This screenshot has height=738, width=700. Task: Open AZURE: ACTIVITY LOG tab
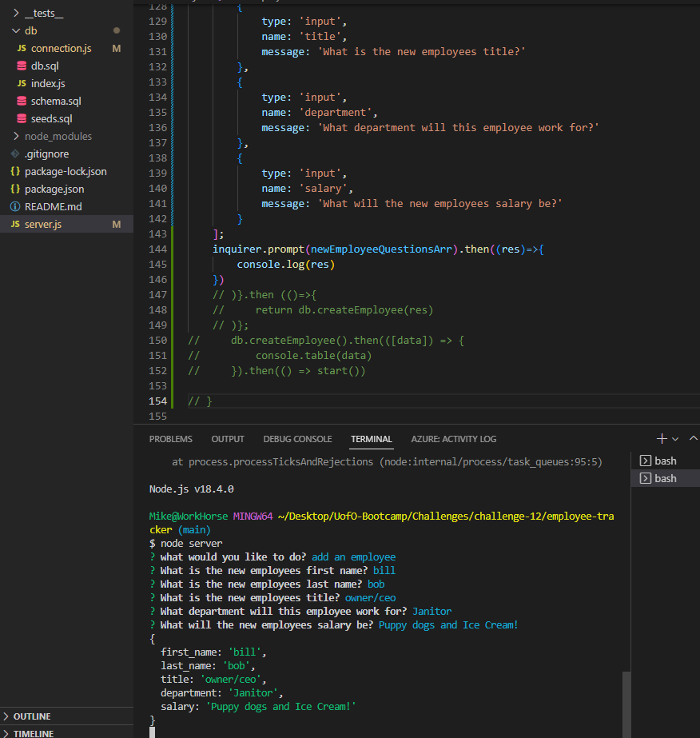[454, 439]
